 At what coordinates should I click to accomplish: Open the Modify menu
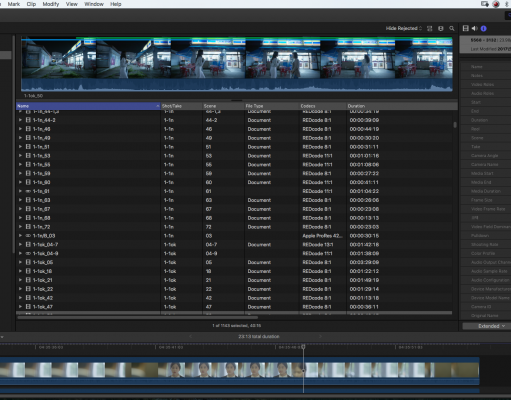(x=51, y=4)
